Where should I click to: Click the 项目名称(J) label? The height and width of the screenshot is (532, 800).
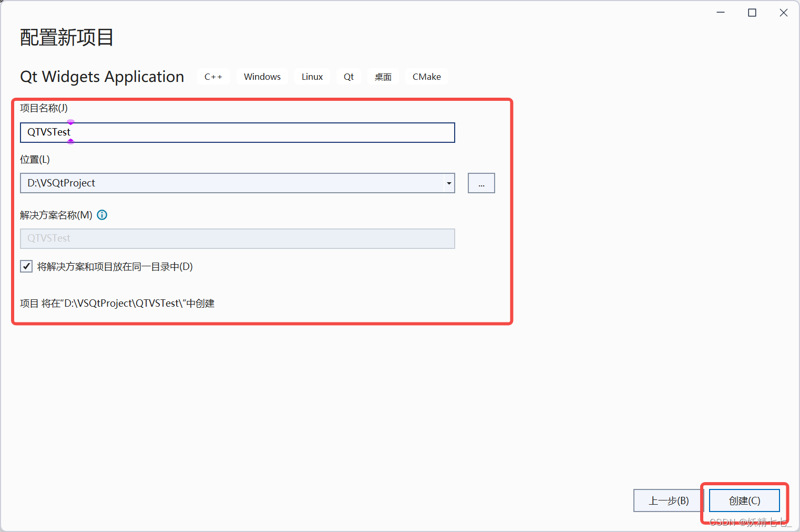44,108
